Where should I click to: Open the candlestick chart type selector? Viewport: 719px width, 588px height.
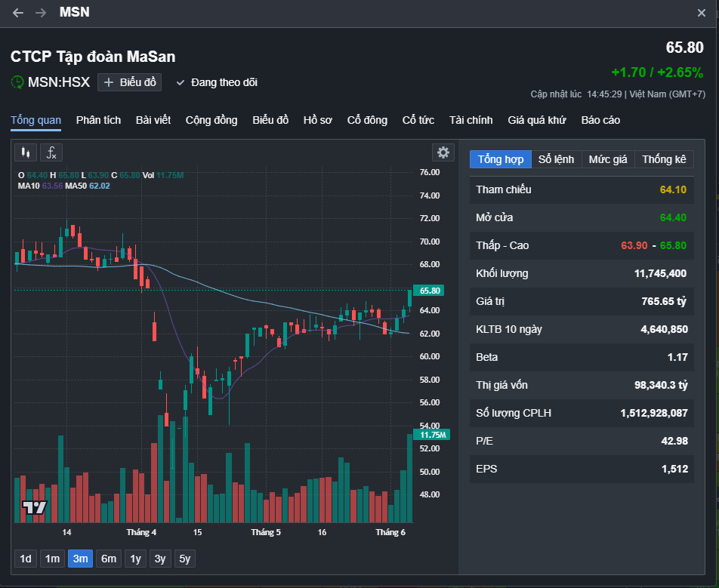26,152
